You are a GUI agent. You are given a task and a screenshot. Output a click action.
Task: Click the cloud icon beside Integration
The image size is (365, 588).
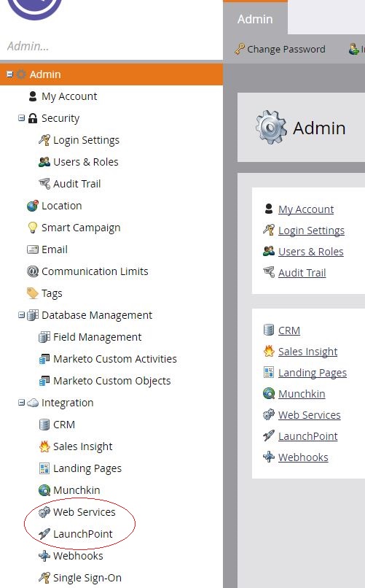pos(33,403)
